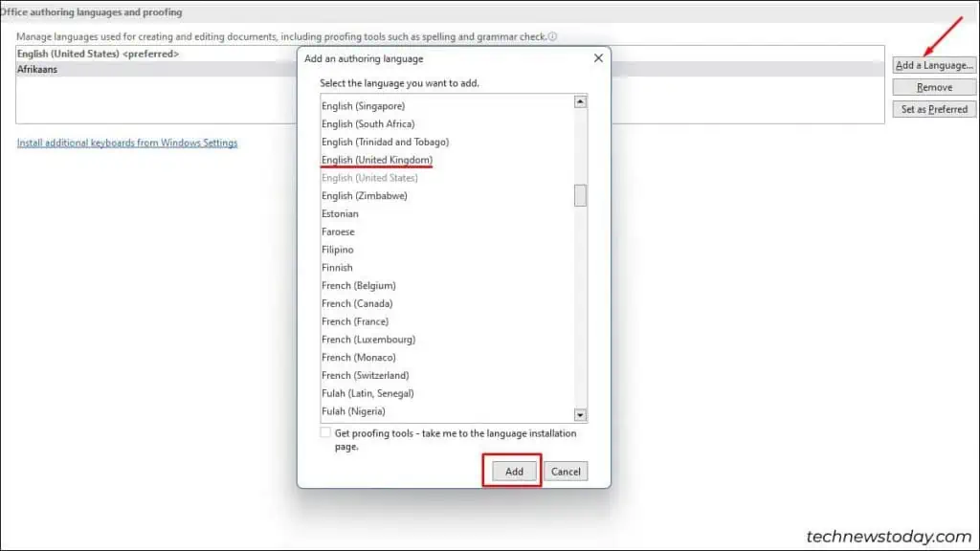
Task: Open Add a Language button
Action: (934, 65)
